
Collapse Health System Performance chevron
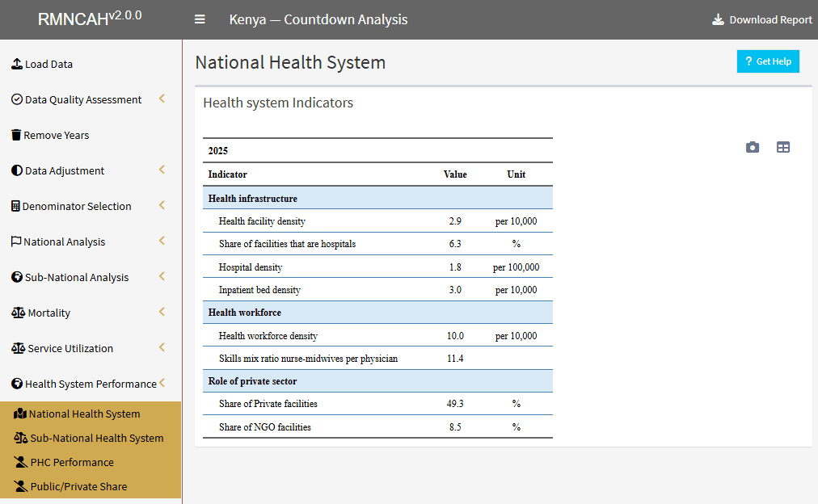pos(162,382)
